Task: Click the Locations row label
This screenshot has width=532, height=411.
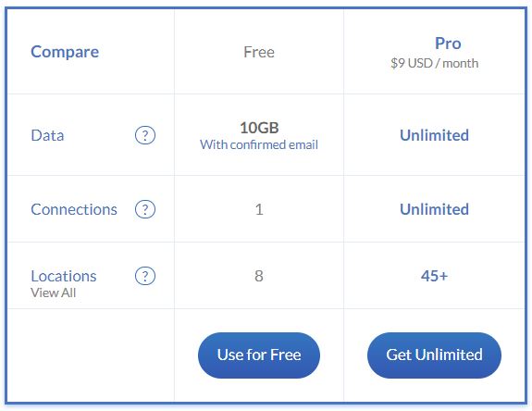Action: 64,276
